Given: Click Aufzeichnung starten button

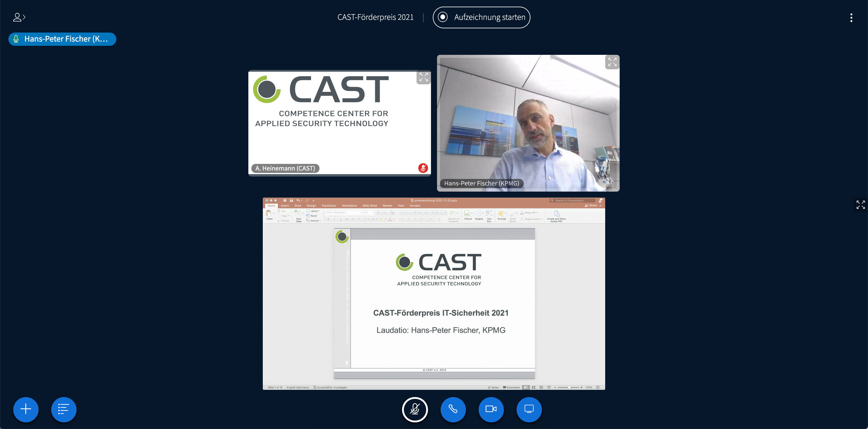Looking at the screenshot, I should [x=481, y=17].
